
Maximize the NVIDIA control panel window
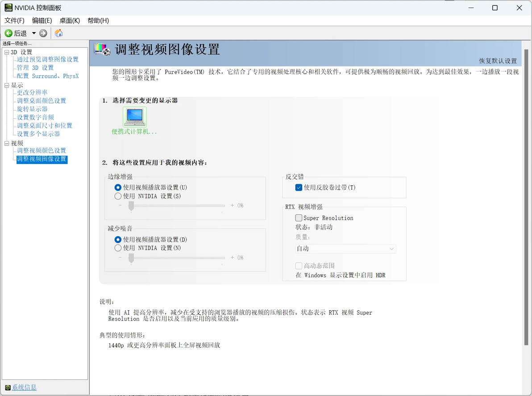pyautogui.click(x=495, y=8)
